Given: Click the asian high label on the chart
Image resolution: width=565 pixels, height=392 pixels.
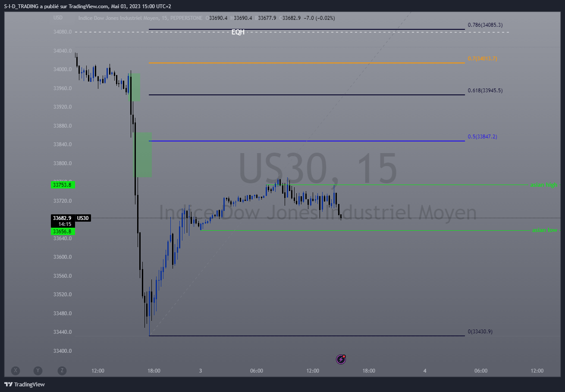Looking at the screenshot, I should point(544,185).
